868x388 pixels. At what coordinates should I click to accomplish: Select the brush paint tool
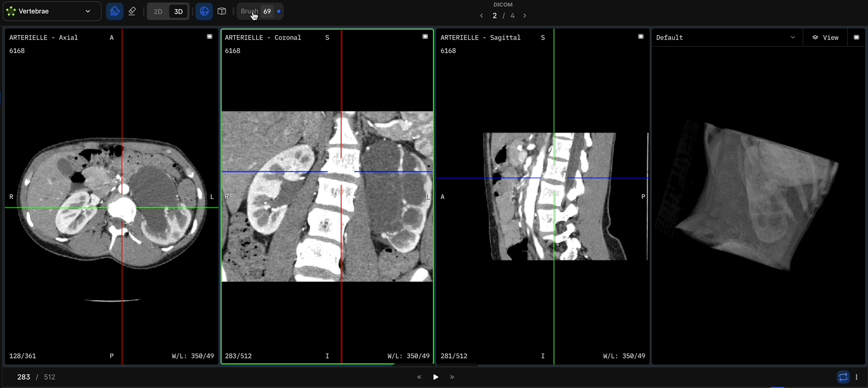point(115,11)
